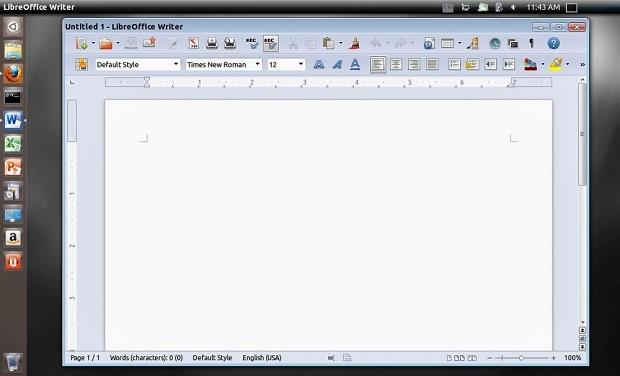Click Page 1 / 1 in status bar

[85, 358]
